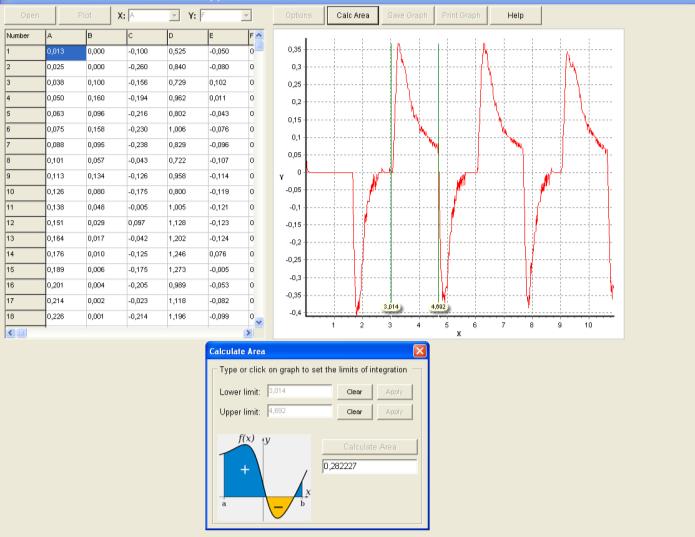Select the 4,692 upper limit marker
The height and width of the screenshot is (537, 695).
438,307
